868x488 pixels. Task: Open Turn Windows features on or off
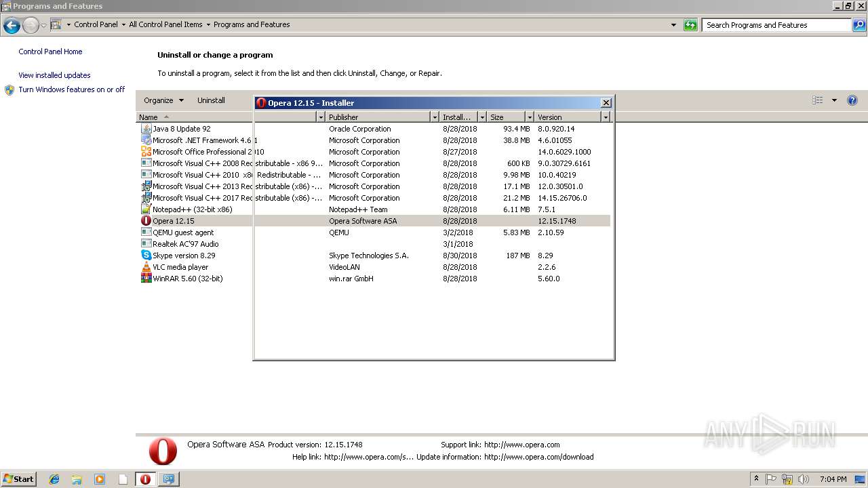71,89
